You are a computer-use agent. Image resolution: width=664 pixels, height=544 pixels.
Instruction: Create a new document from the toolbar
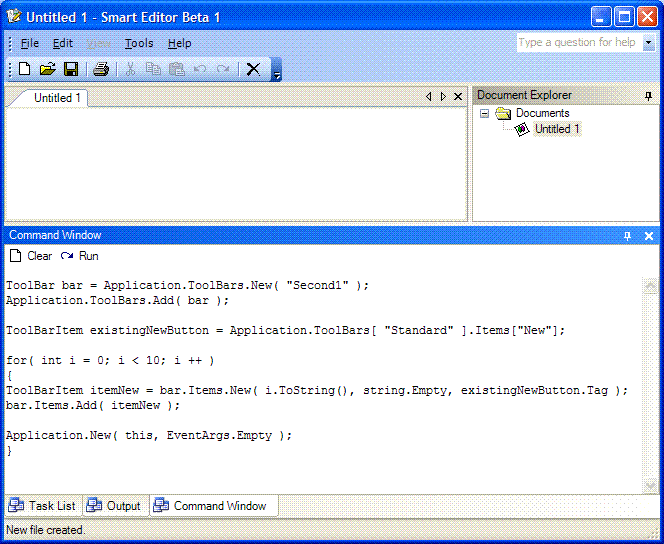(25, 69)
